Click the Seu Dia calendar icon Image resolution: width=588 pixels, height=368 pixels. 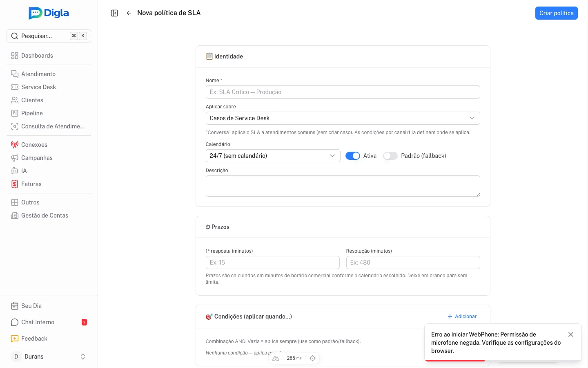[15, 306]
